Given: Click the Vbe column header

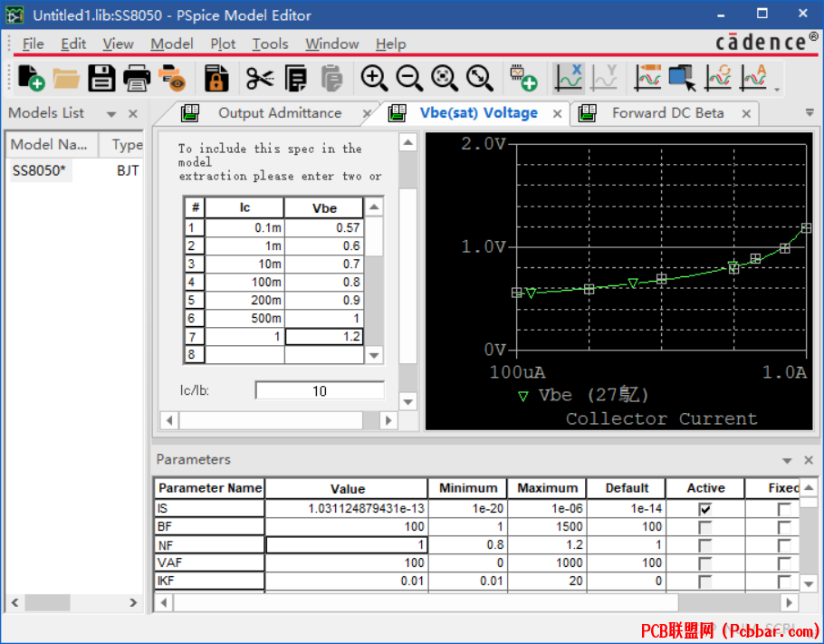Looking at the screenshot, I should click(324, 208).
